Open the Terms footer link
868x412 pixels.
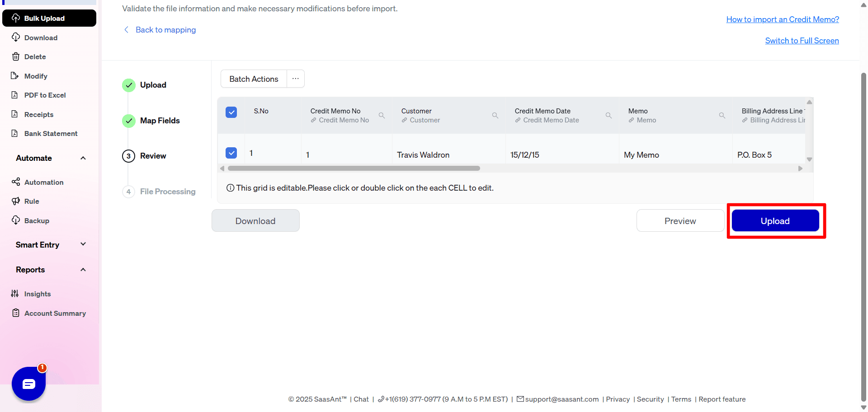(681, 399)
